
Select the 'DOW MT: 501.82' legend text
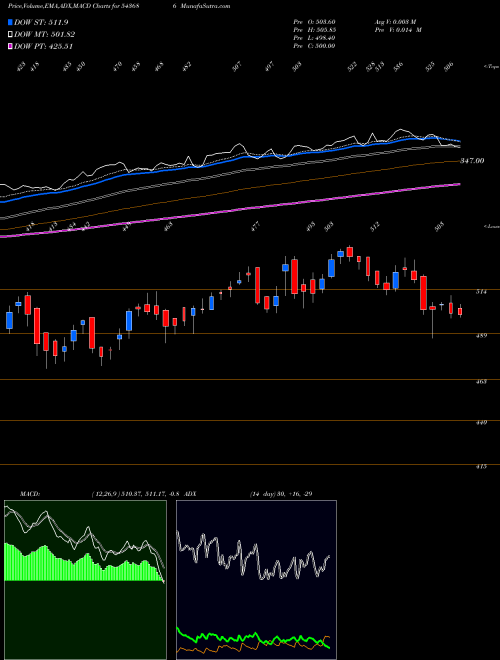(x=45, y=35)
